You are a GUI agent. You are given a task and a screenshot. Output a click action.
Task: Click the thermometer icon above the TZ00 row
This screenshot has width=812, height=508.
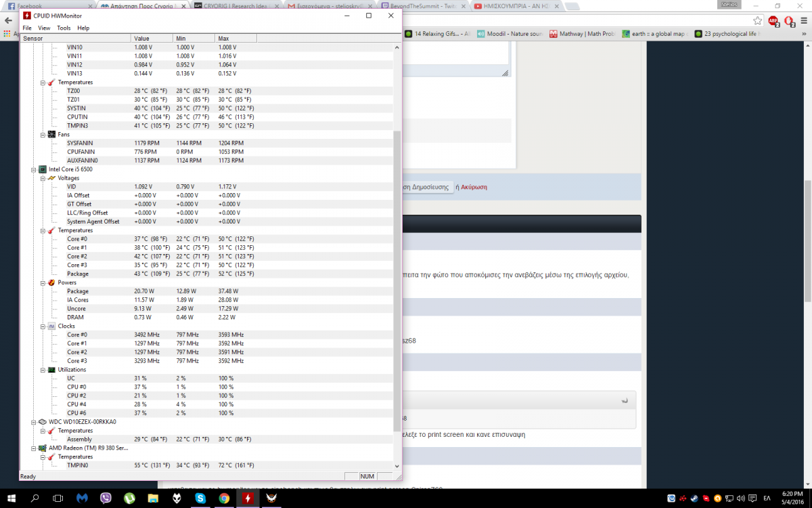click(51, 82)
